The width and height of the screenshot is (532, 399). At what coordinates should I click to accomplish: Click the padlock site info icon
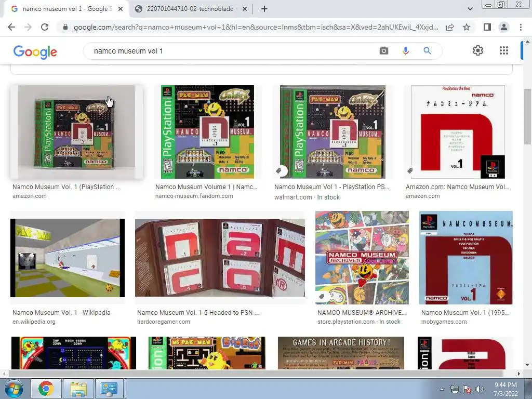pyautogui.click(x=65, y=27)
